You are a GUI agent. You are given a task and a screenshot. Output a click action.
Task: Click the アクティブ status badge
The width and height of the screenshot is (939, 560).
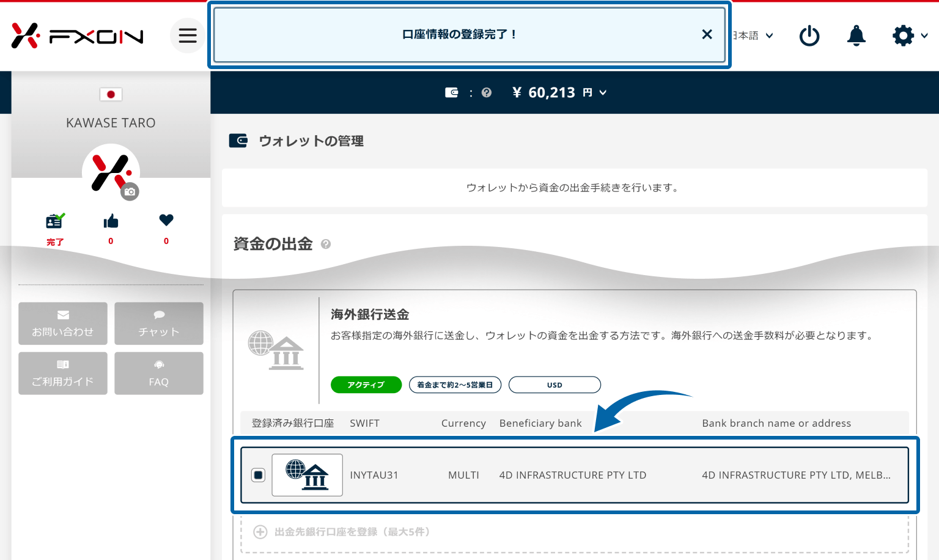[366, 385]
